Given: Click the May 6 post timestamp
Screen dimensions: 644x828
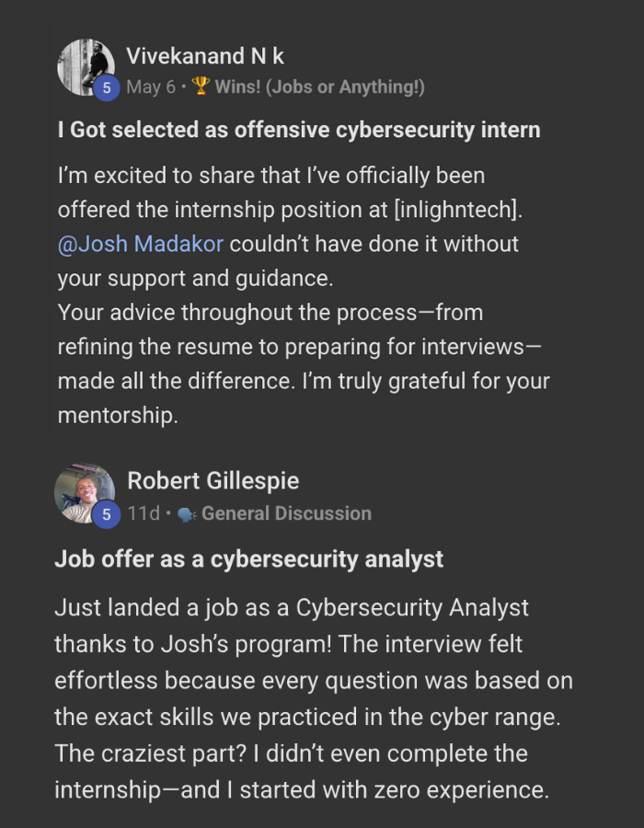Looking at the screenshot, I should [150, 87].
